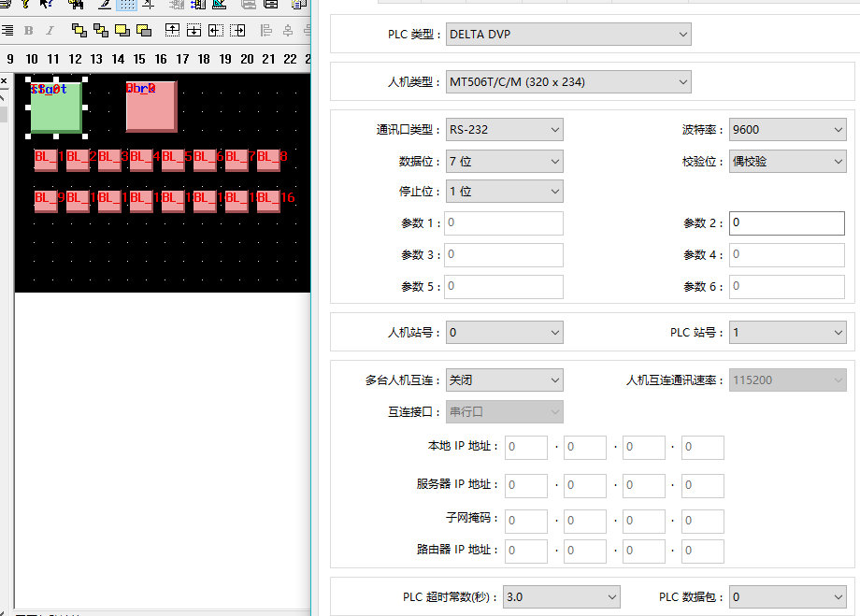
Task: Open the PLC 站号 dropdown
Action: 787,332
